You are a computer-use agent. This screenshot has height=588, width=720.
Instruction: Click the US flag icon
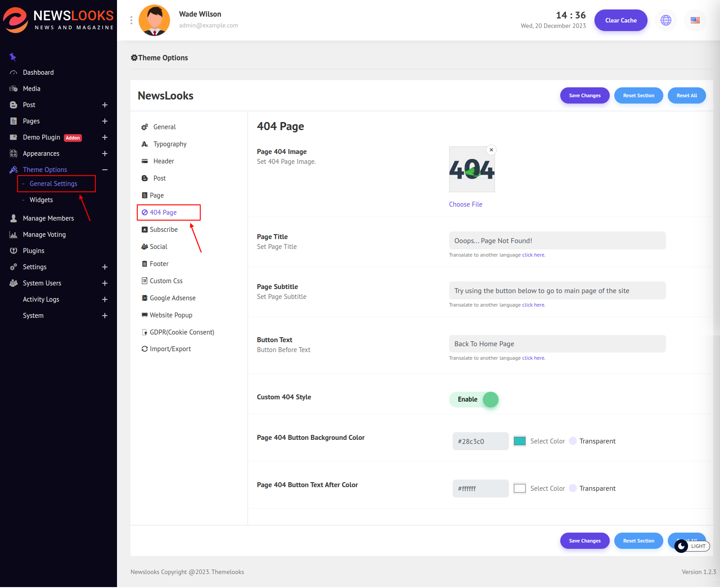695,20
